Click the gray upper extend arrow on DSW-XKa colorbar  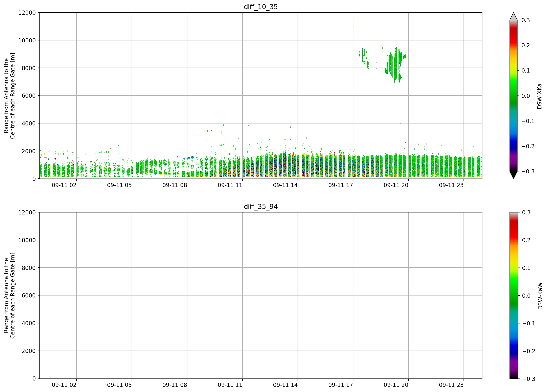513,17
